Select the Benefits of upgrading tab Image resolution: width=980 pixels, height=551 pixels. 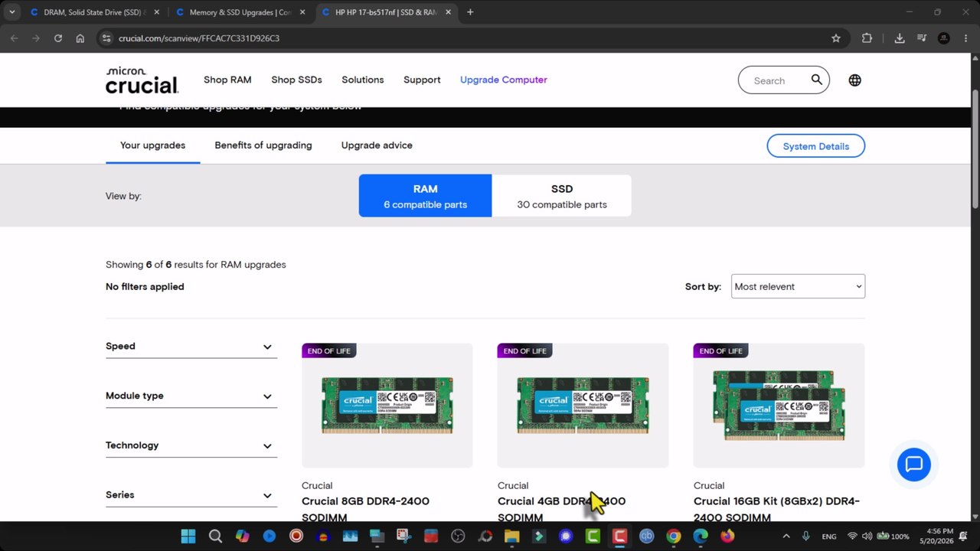263,145
